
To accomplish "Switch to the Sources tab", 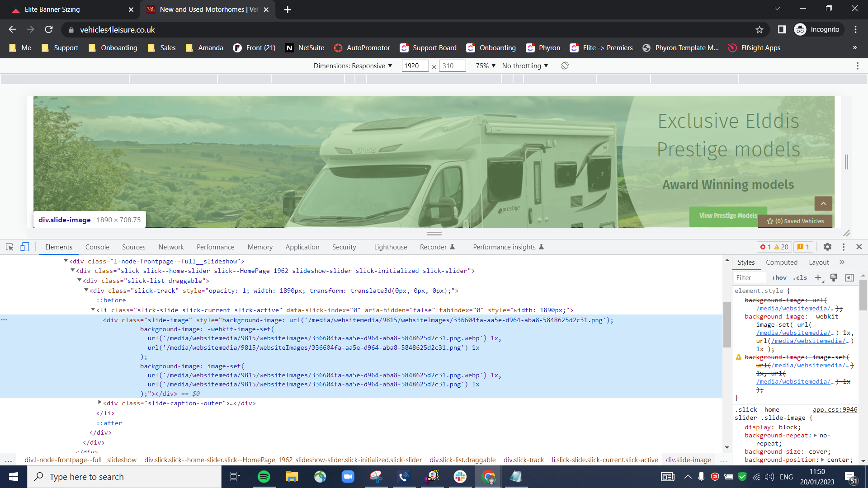I will click(x=134, y=247).
